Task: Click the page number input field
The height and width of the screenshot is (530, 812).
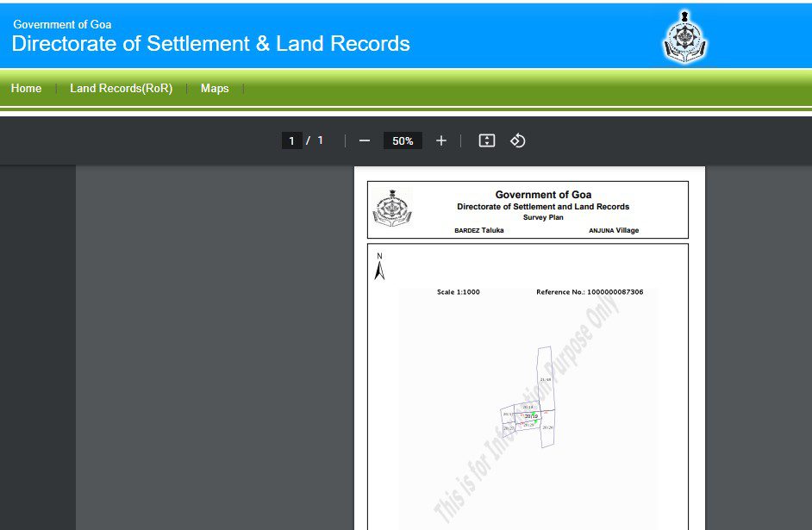Action: coord(291,140)
